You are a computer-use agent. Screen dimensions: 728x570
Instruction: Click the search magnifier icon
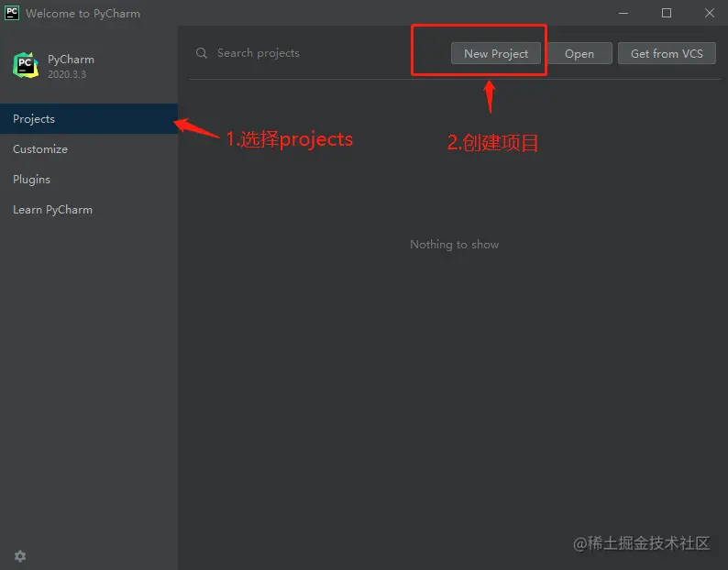[202, 53]
